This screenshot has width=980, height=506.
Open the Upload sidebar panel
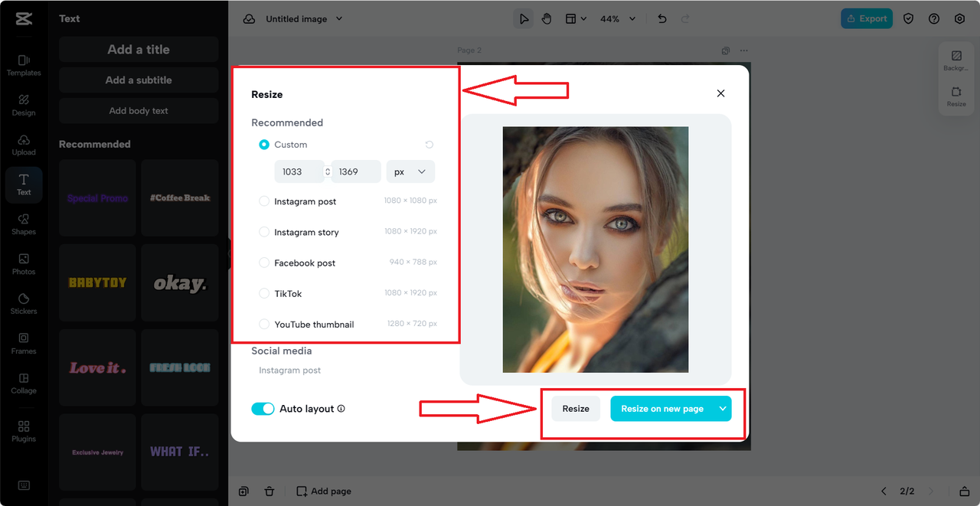(x=24, y=145)
